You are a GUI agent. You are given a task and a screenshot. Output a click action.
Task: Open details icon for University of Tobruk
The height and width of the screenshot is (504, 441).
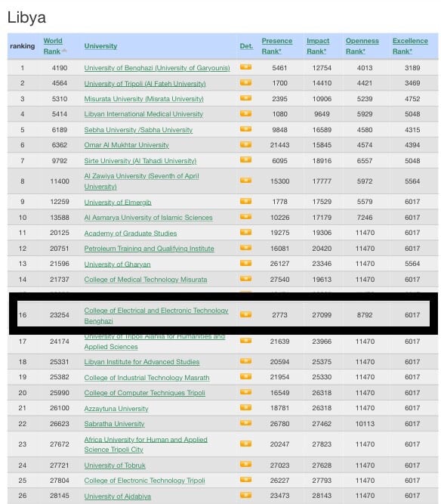[x=245, y=465]
